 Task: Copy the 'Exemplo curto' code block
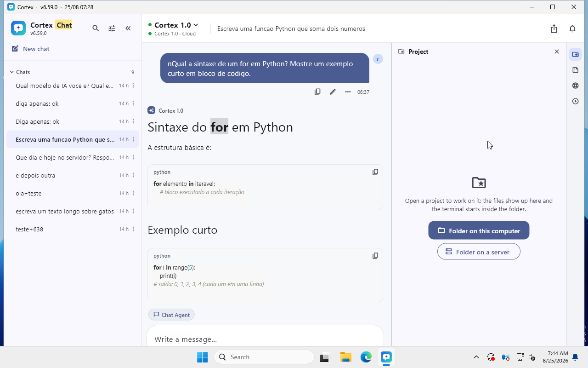[x=375, y=256]
